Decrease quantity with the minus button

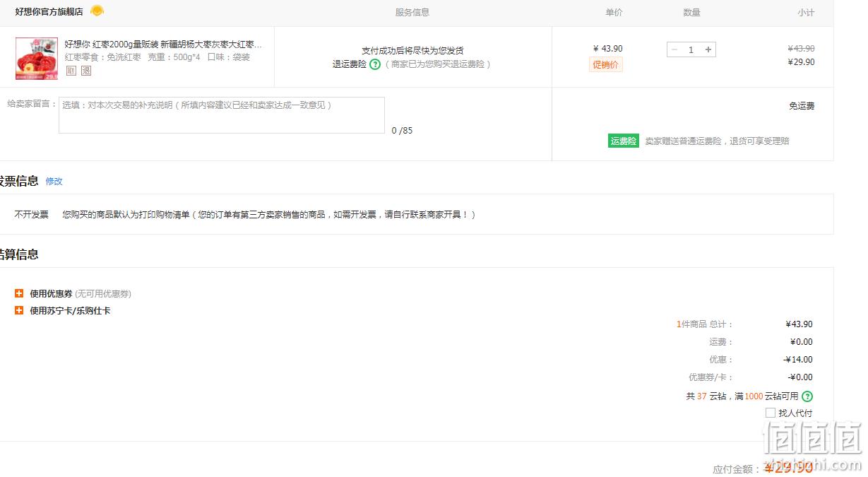(x=674, y=49)
